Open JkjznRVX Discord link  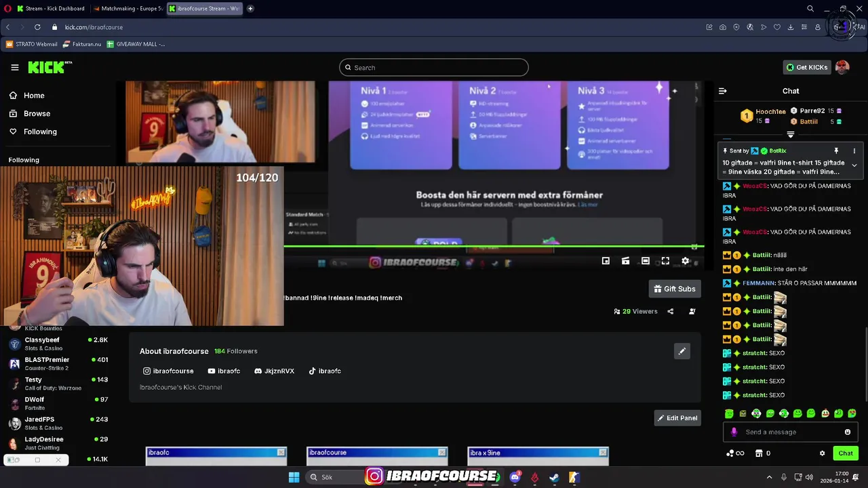274,371
